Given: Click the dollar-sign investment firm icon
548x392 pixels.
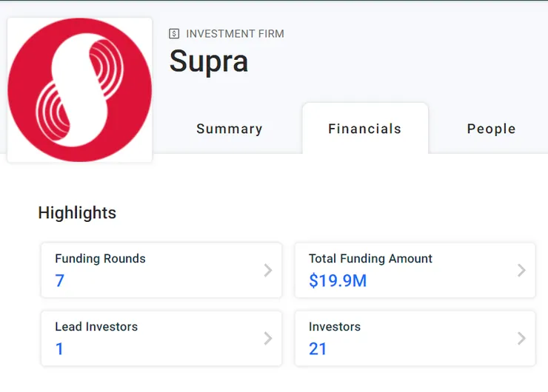Looking at the screenshot, I should 175,34.
